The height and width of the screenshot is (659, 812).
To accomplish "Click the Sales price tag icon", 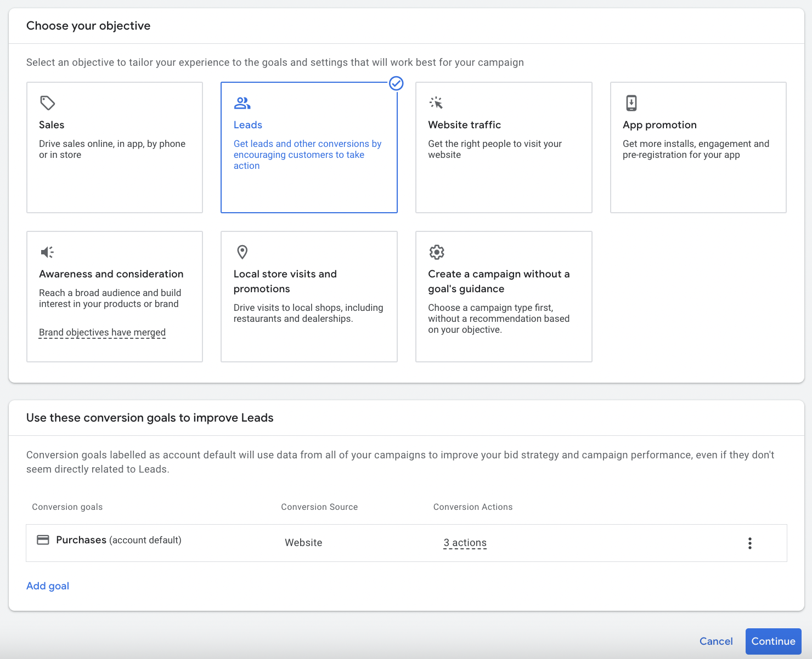I will (48, 103).
